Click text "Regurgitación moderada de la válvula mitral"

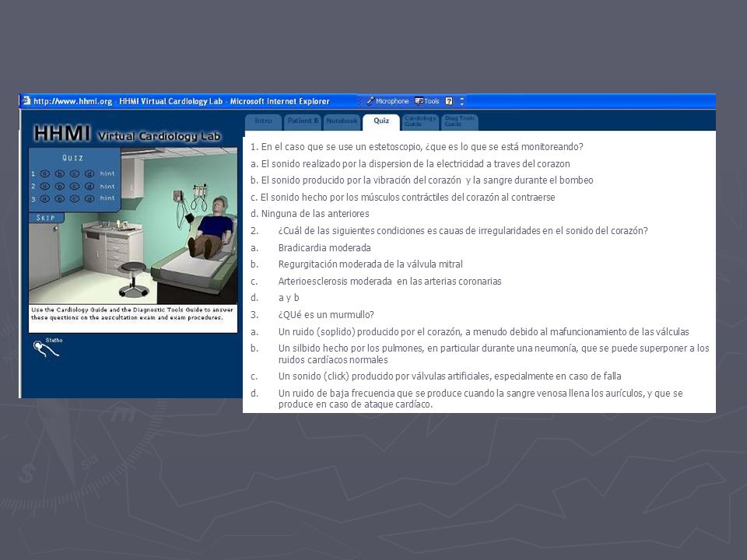click(370, 264)
